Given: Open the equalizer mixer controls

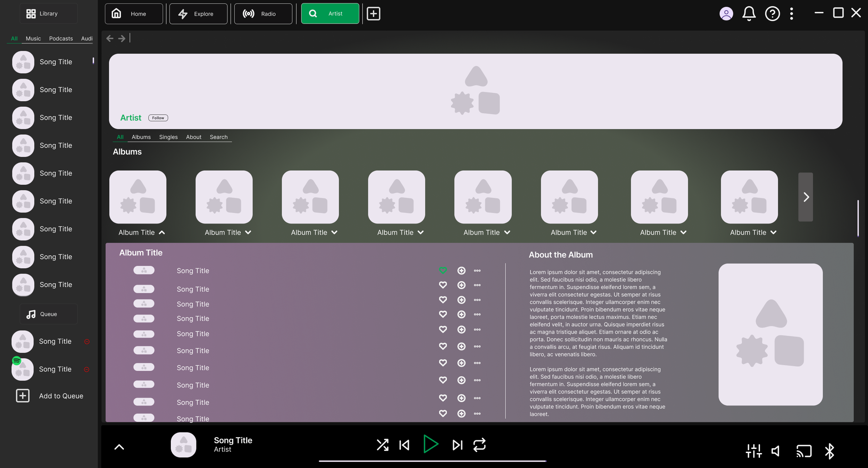Looking at the screenshot, I should click(x=753, y=451).
